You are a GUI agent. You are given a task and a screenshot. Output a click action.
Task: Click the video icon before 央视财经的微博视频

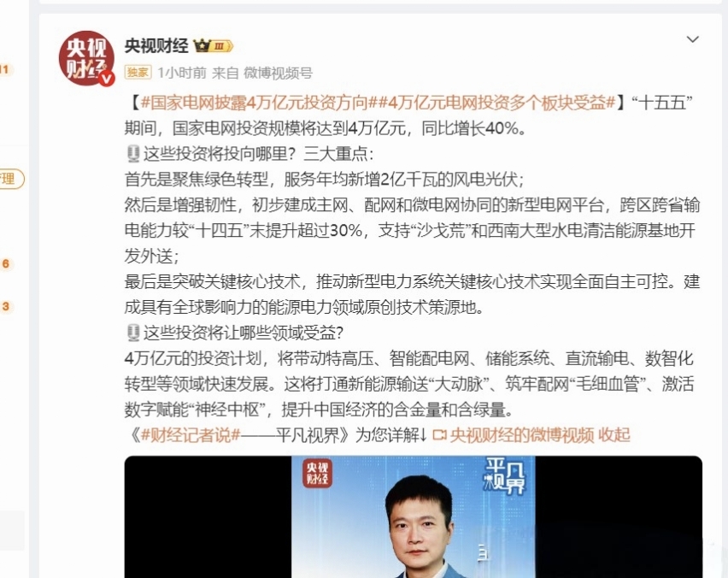click(x=439, y=435)
